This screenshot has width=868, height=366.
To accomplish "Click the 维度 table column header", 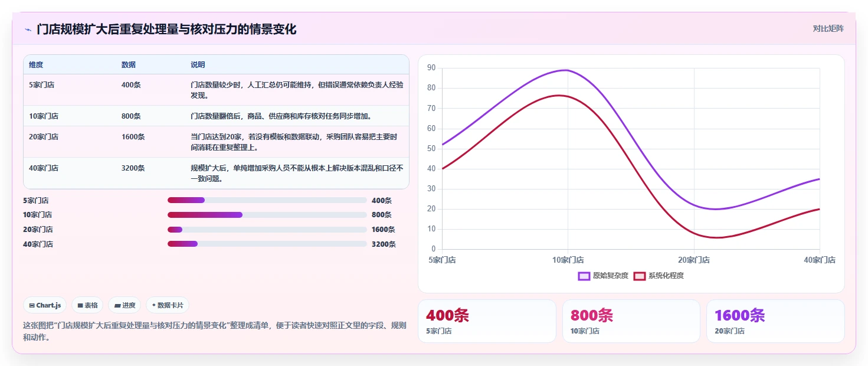I will tap(36, 64).
